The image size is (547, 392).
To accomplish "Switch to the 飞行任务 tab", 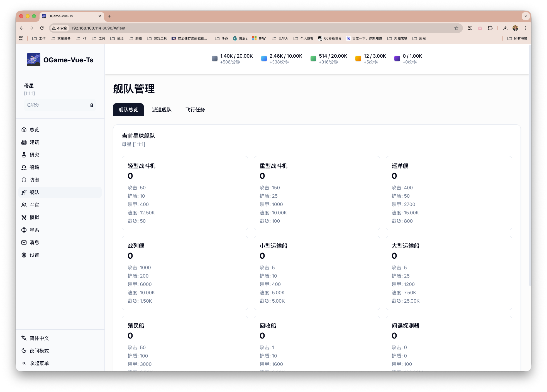I will (x=195, y=109).
